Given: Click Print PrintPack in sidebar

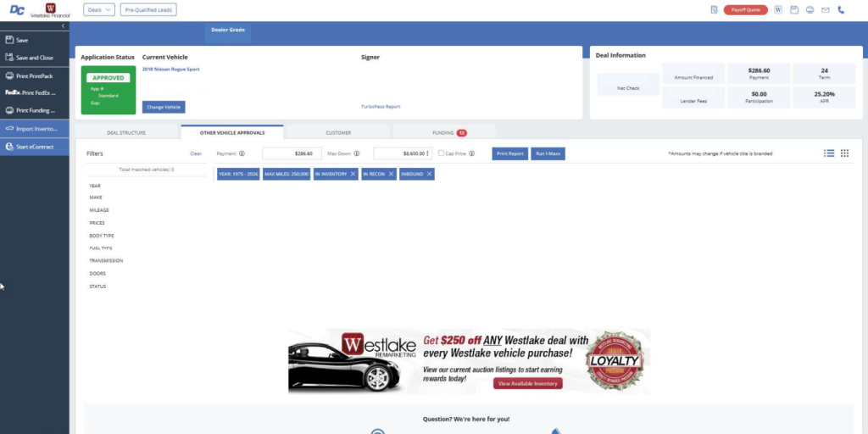Looking at the screenshot, I should coord(34,75).
